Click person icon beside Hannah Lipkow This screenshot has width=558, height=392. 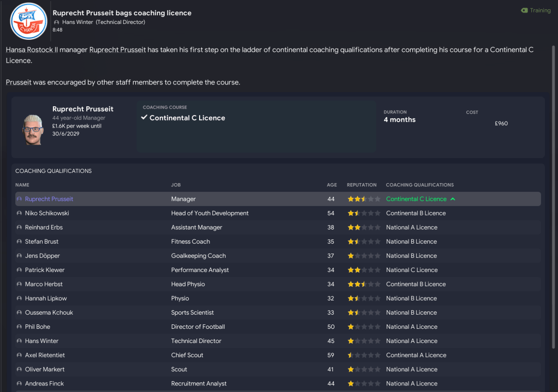click(20, 298)
